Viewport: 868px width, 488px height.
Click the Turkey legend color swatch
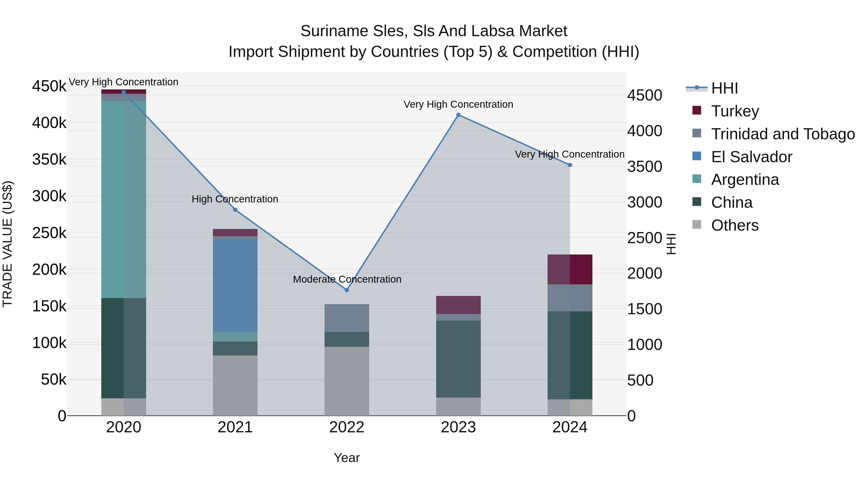(697, 110)
